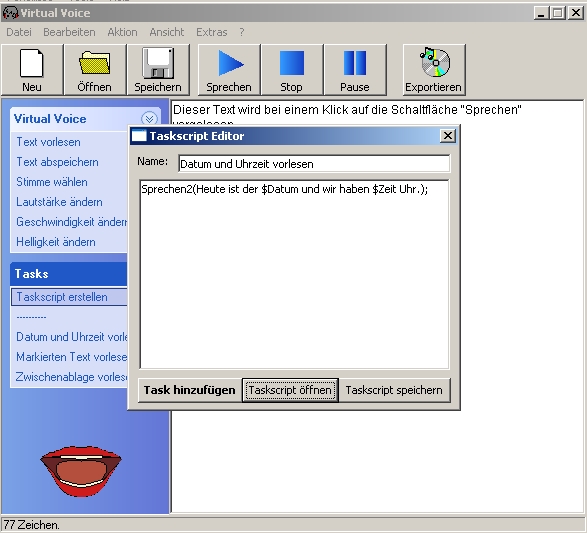
Task: Click the Neu (new document) toolbar icon
Action: click(x=32, y=70)
